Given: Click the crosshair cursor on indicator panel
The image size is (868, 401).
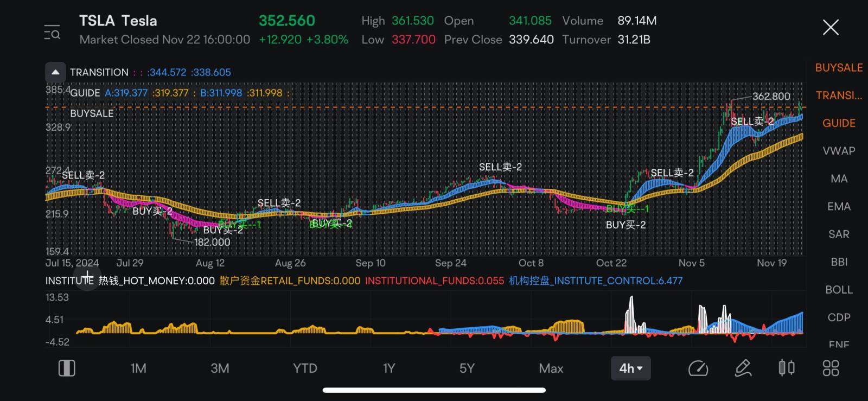Looking at the screenshot, I should click(87, 277).
